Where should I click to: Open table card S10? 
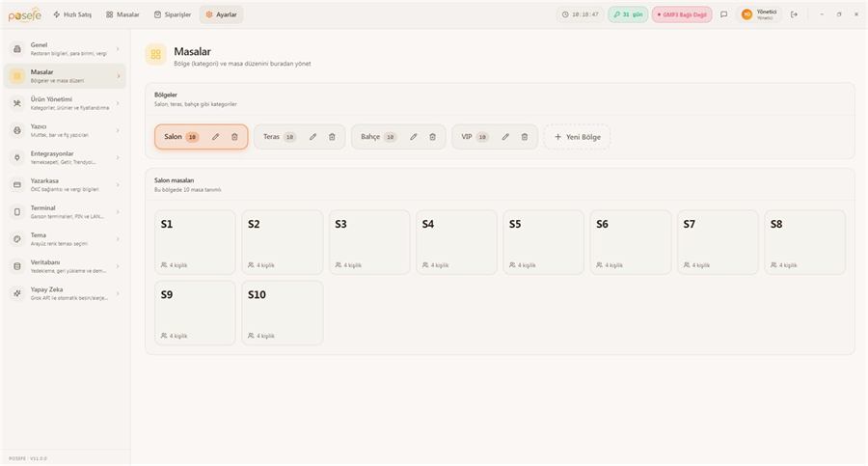283,313
